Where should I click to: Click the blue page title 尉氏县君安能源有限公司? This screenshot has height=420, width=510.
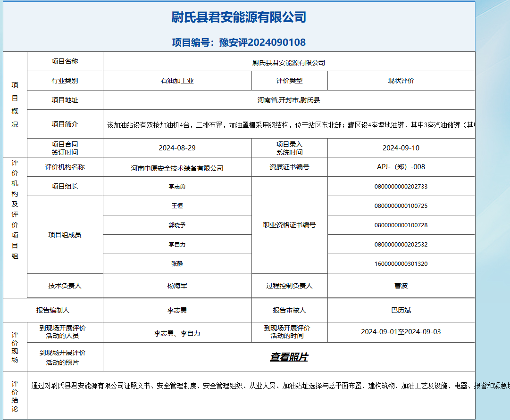coord(239,17)
